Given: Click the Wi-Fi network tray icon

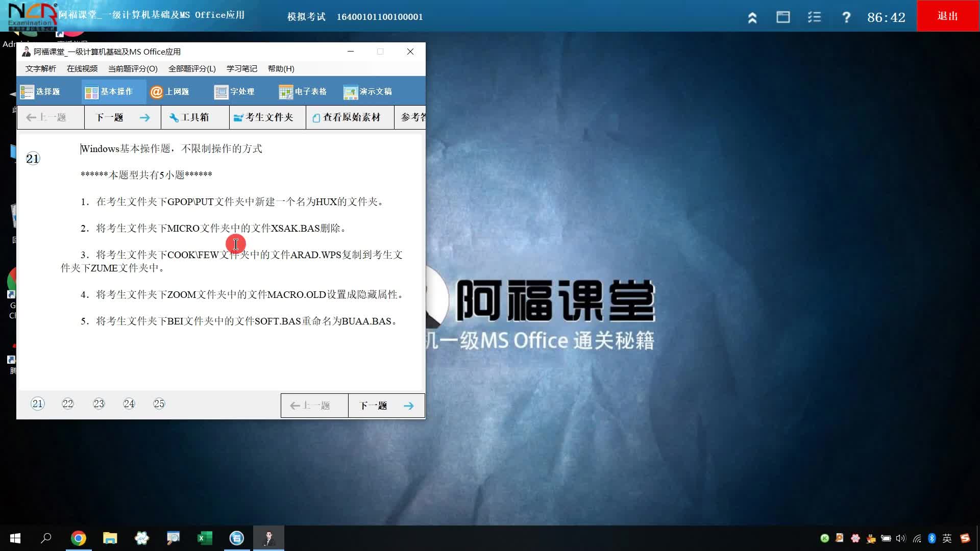Looking at the screenshot, I should pos(917,538).
